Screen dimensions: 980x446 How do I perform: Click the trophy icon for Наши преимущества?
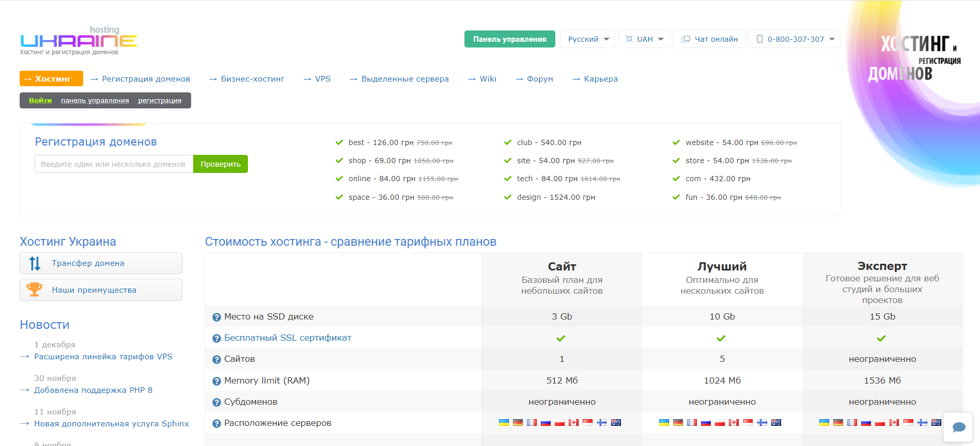(x=35, y=290)
